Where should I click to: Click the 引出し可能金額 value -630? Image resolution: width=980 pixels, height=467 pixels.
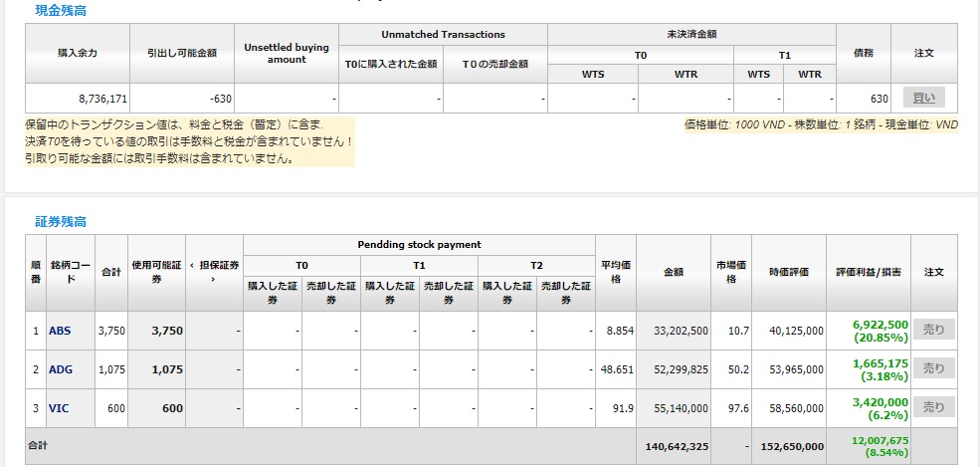point(213,99)
